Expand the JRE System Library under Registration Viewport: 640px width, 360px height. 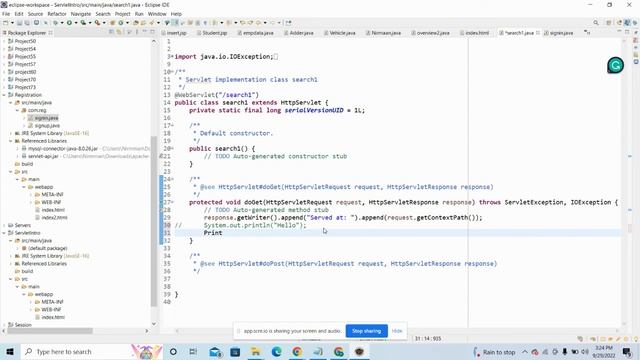(11, 133)
